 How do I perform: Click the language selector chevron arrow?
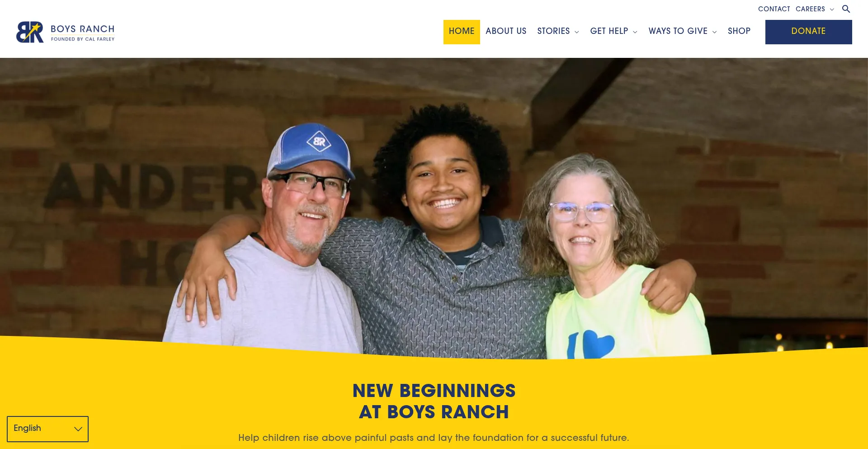coord(78,429)
